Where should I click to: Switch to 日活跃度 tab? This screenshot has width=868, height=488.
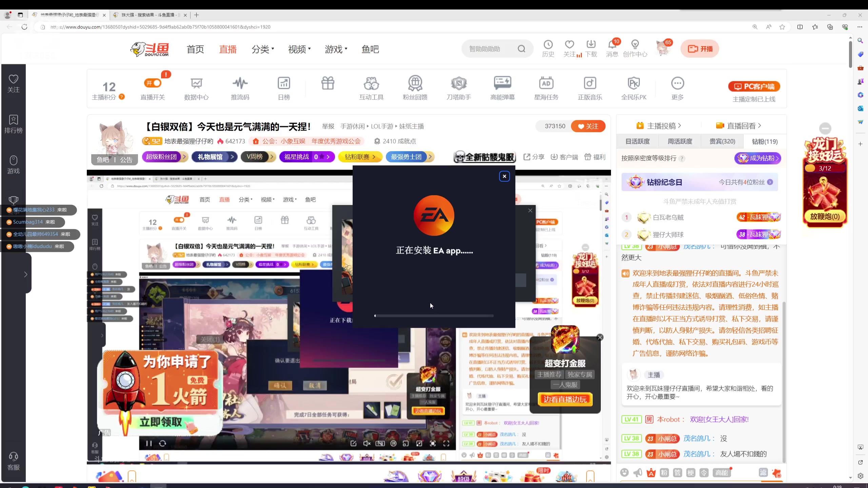tap(637, 141)
